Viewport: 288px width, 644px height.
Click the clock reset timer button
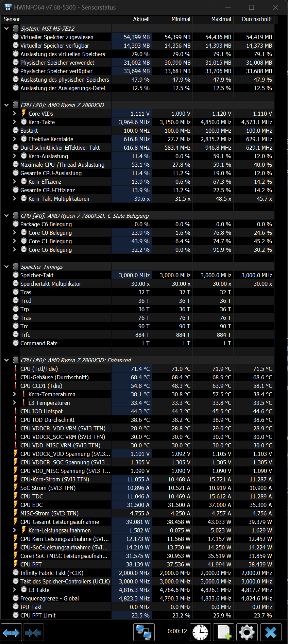[200, 633]
